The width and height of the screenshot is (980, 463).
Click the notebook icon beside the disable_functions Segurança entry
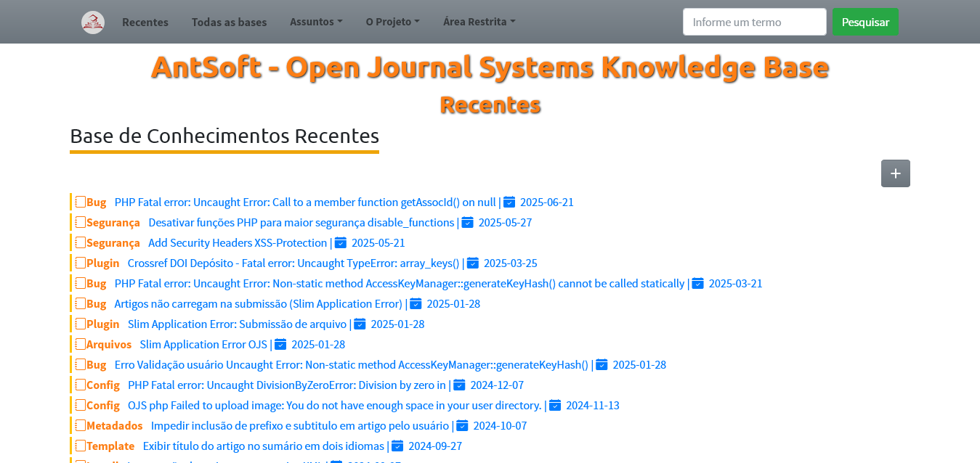coord(81,222)
